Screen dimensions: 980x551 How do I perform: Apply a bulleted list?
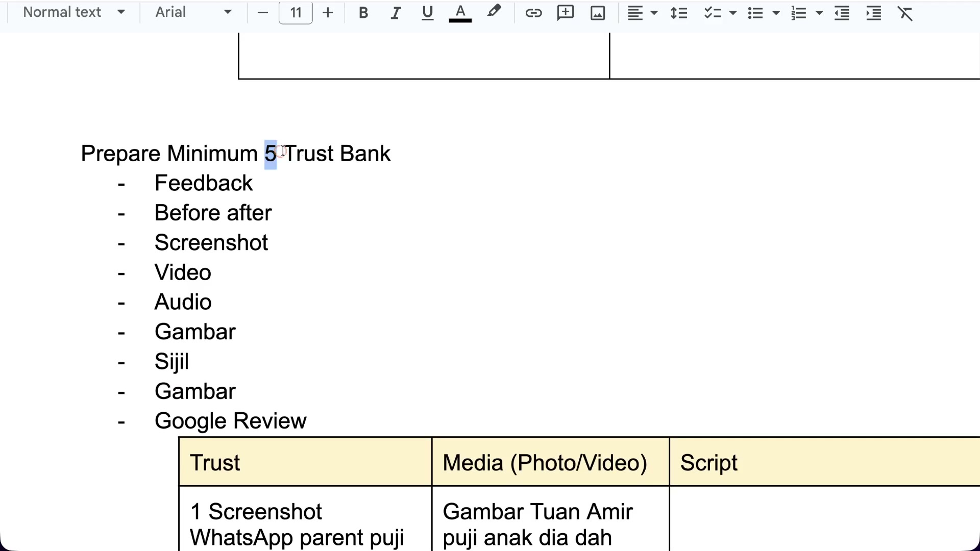tap(755, 13)
